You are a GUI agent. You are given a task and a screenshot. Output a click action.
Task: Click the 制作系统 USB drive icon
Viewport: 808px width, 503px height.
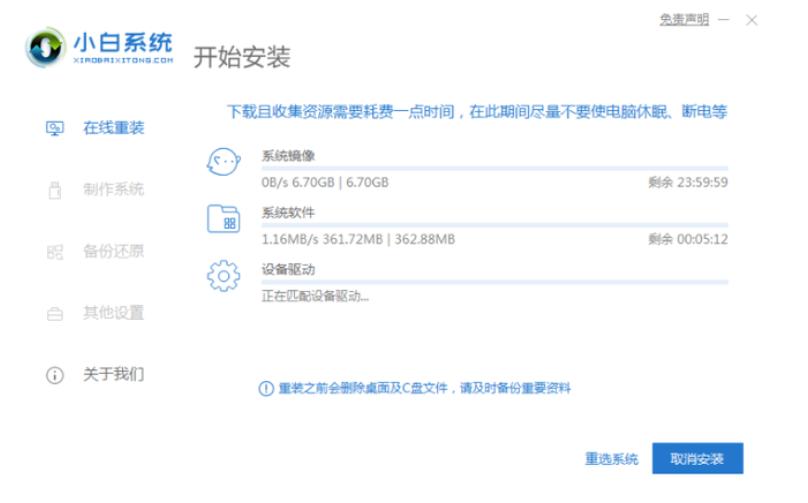point(56,189)
